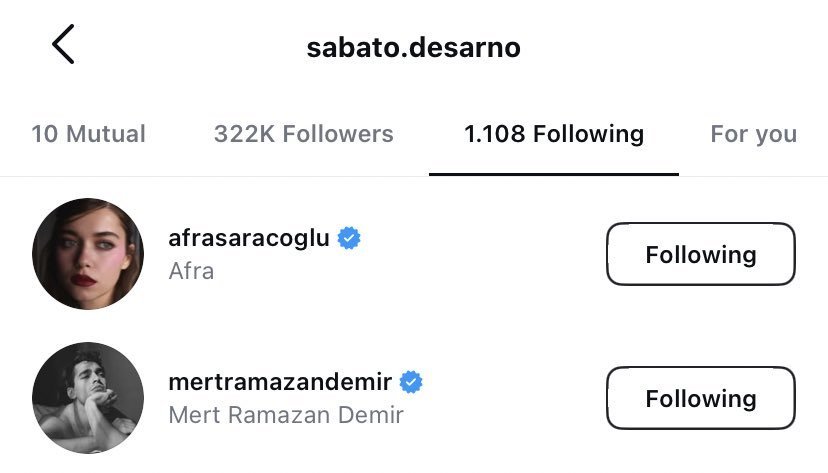Image resolution: width=828 pixels, height=473 pixels.
Task: Go back using the arrow icon
Action: pos(63,46)
